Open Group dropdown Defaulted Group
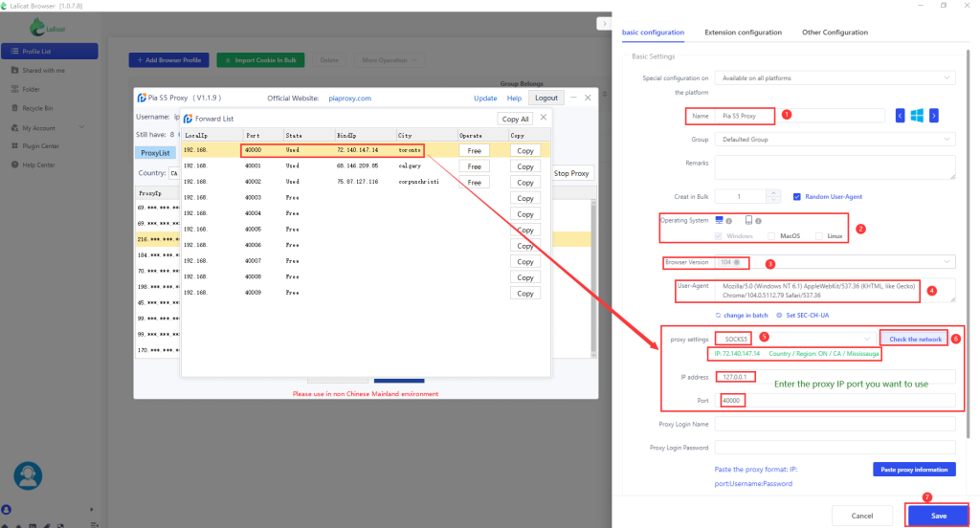Image resolution: width=980 pixels, height=528 pixels. pyautogui.click(x=835, y=140)
